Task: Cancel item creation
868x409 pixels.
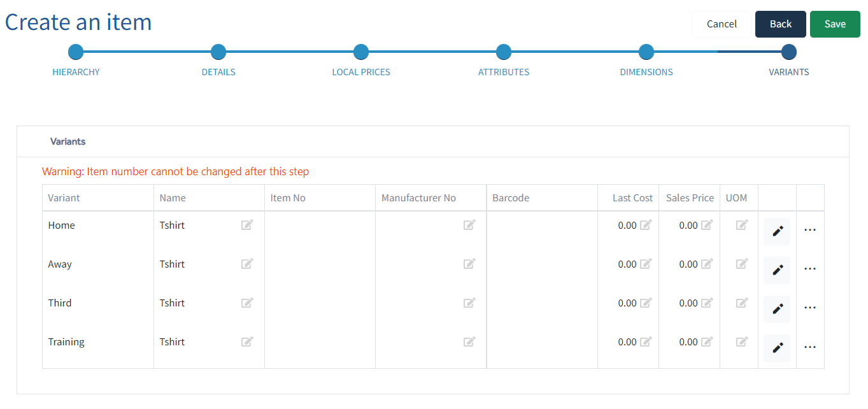Action: click(x=722, y=24)
